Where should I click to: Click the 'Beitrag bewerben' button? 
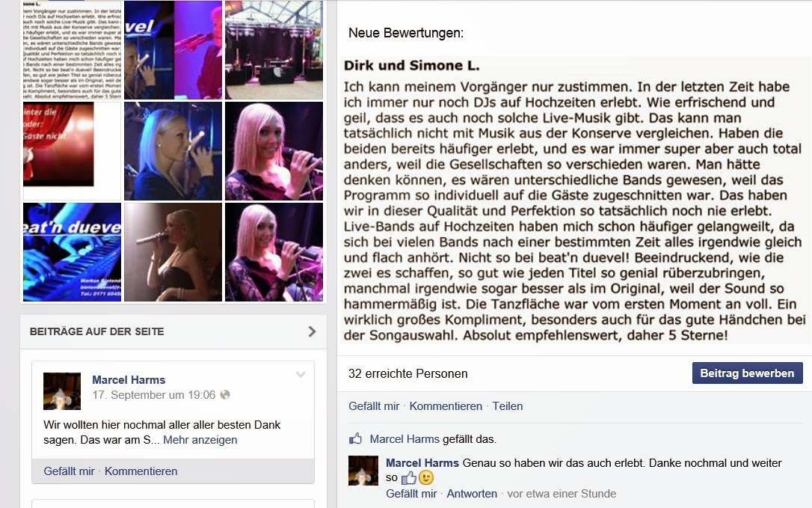(747, 373)
